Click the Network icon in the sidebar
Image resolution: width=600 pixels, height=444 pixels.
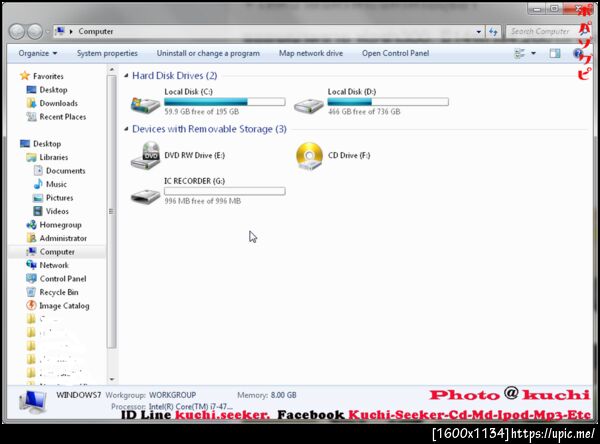point(31,265)
